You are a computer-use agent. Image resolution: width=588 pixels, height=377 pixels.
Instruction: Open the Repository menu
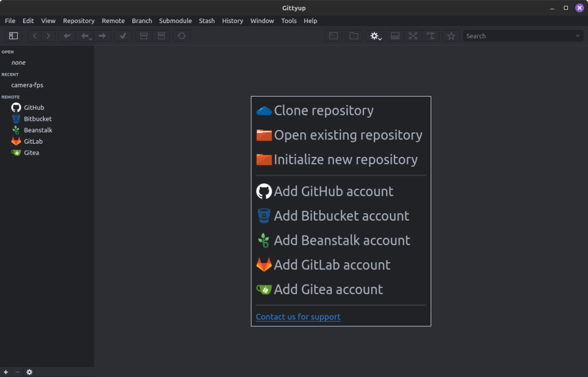(79, 21)
